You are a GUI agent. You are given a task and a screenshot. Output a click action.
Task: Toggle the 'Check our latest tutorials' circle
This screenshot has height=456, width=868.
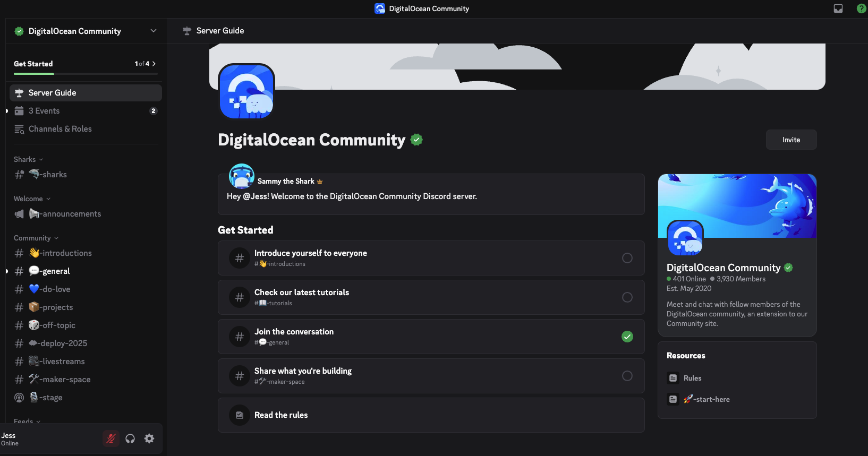[x=627, y=297]
